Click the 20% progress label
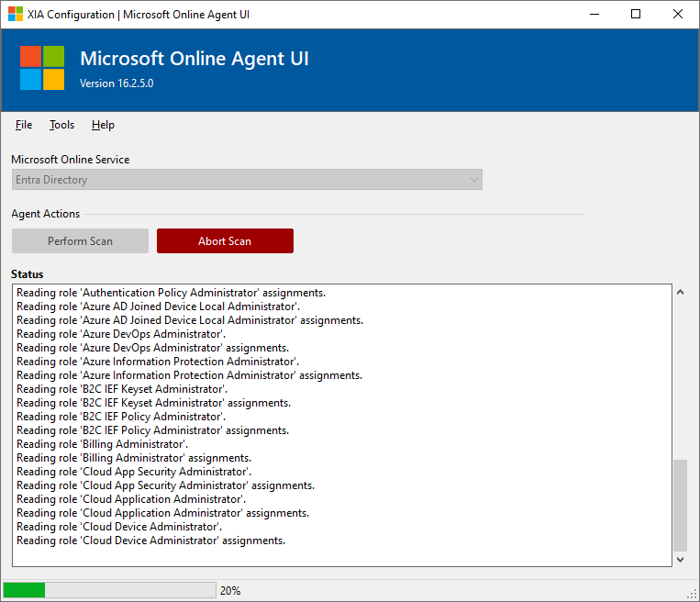Screen dimensions: 700x602 (230, 591)
